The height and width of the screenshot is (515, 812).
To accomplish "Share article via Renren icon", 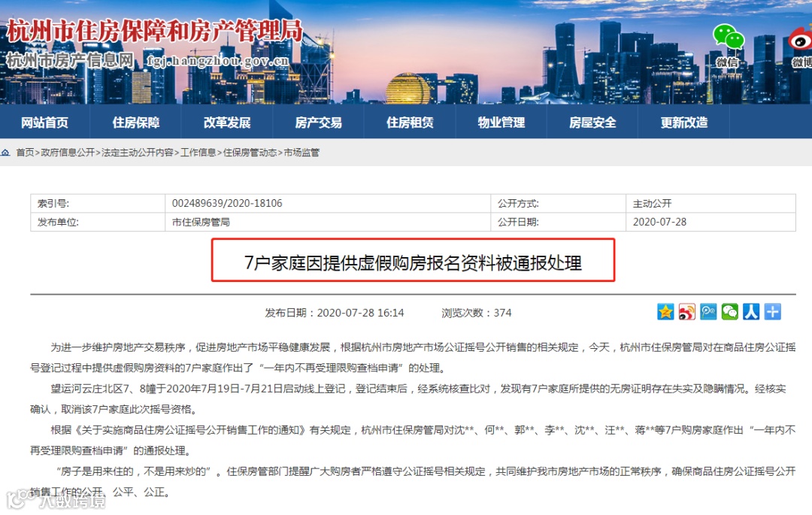I will tap(751, 311).
